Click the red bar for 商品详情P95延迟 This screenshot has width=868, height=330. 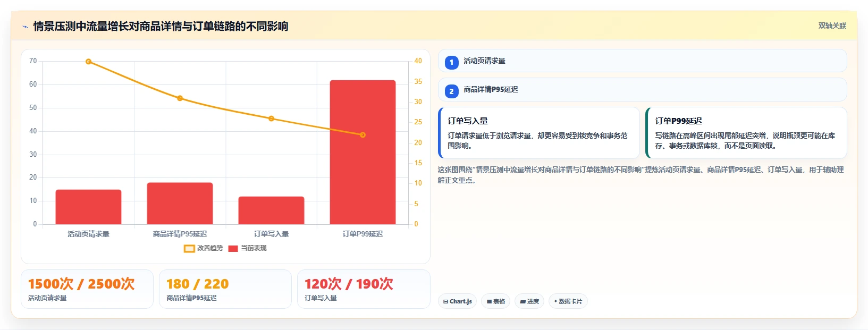pyautogui.click(x=180, y=204)
